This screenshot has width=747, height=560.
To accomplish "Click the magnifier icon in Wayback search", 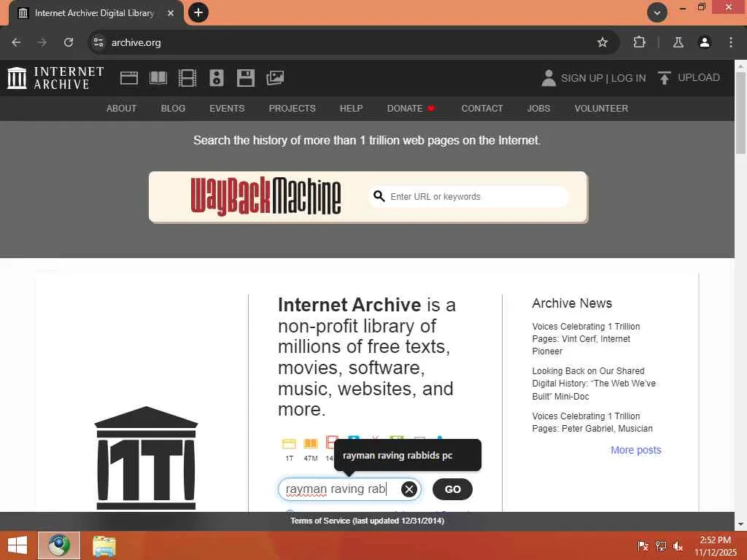I will pos(379,196).
